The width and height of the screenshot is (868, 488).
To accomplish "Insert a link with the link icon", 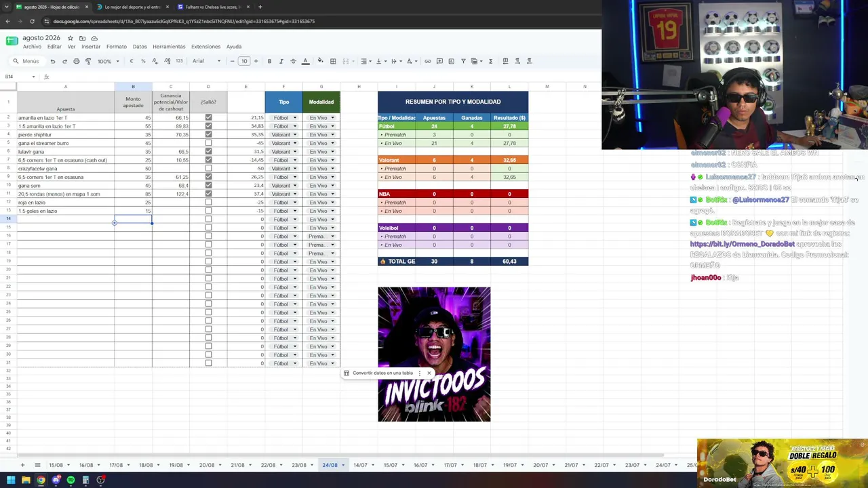I will click(427, 61).
